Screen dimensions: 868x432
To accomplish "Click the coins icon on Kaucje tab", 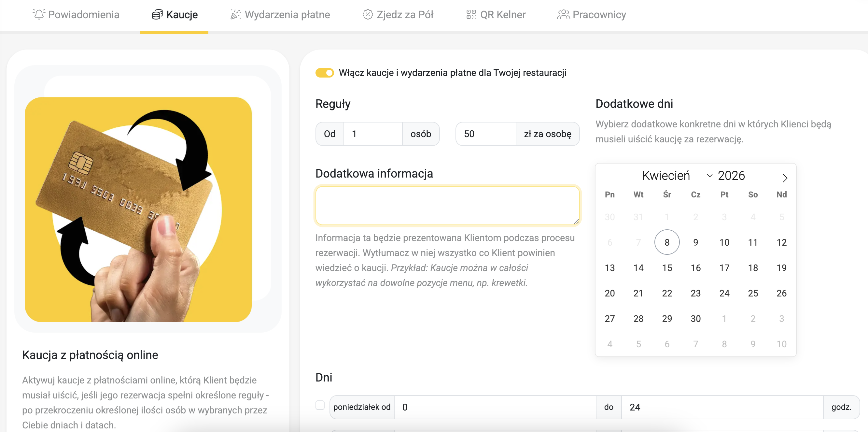I will click(x=157, y=15).
